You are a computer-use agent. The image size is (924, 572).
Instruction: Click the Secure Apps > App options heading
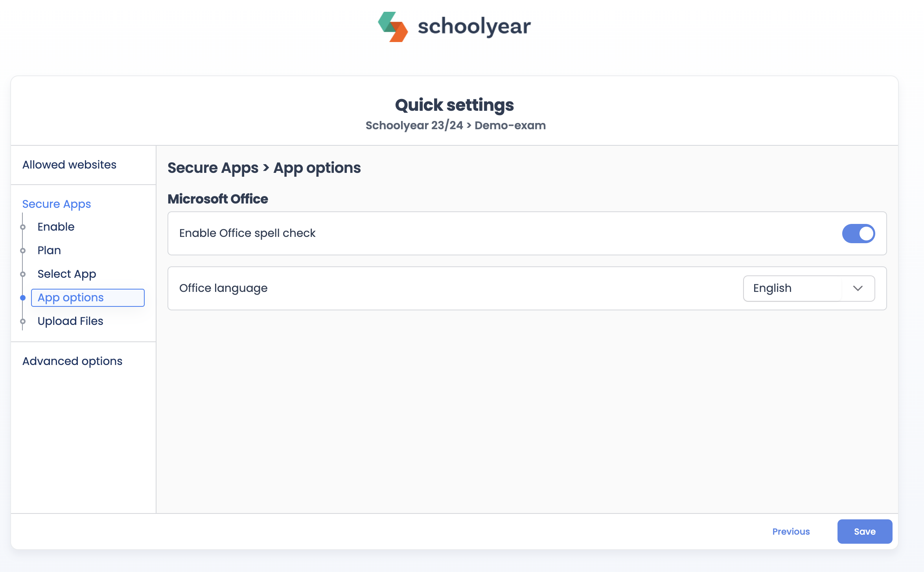[264, 168]
